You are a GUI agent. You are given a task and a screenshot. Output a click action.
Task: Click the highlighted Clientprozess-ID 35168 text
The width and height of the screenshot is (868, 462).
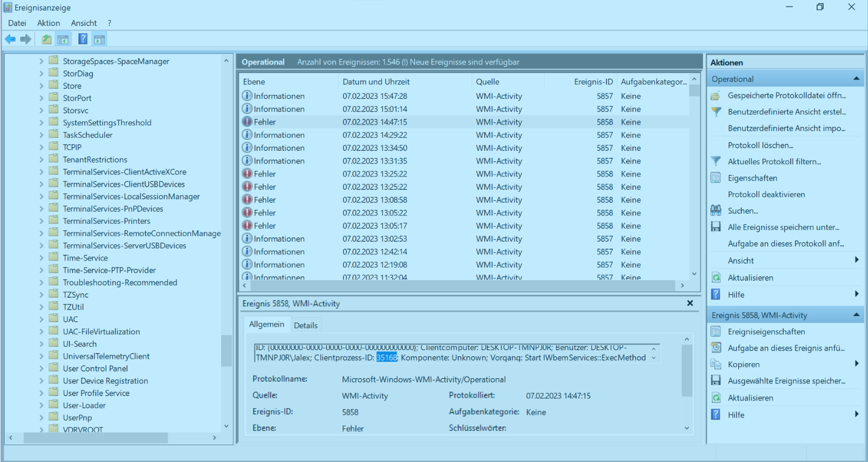click(x=387, y=358)
